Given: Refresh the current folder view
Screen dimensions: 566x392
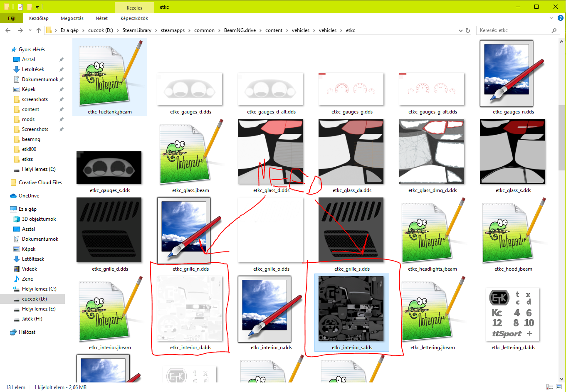Looking at the screenshot, I should (x=468, y=30).
